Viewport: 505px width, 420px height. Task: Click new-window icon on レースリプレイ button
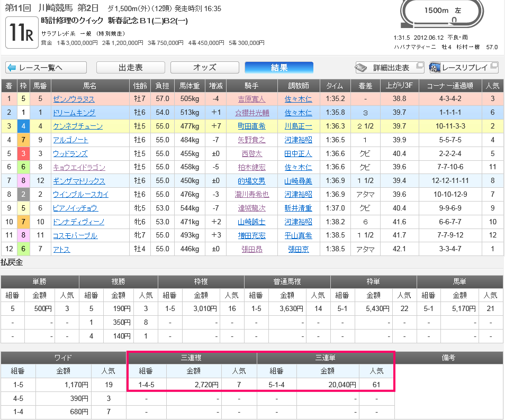(x=494, y=66)
